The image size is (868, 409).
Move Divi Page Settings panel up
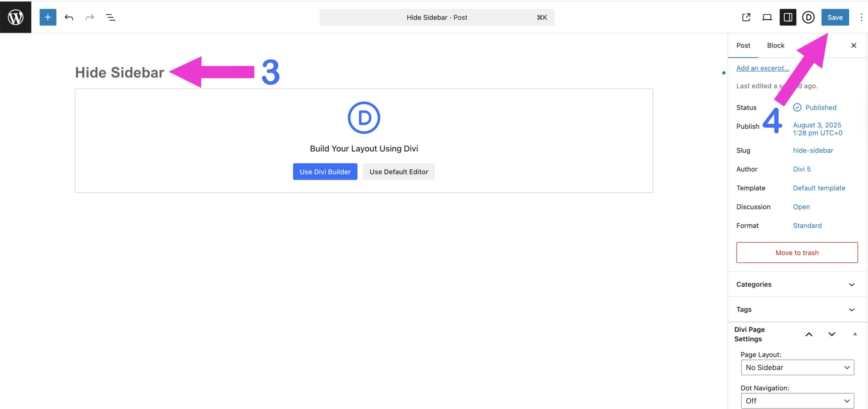pyautogui.click(x=809, y=334)
